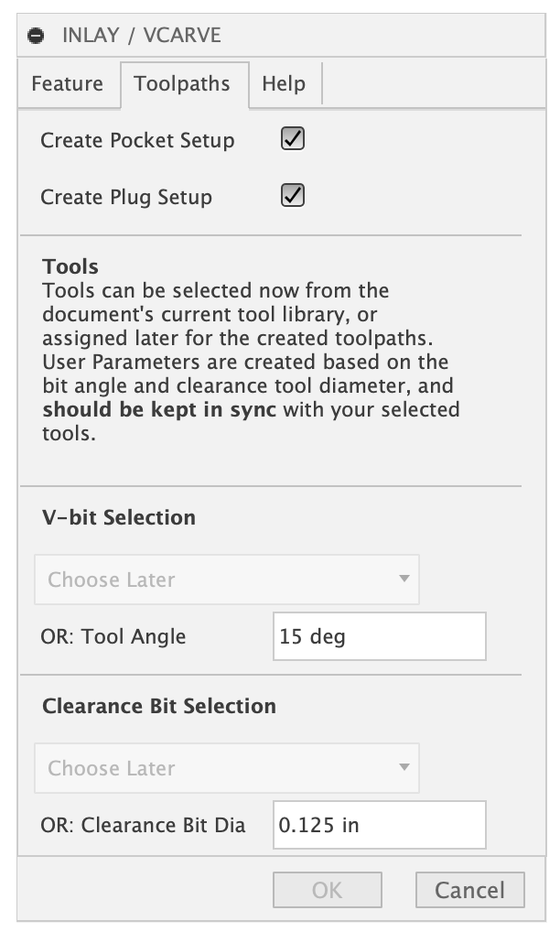Uncheck the Create Pocket Setup checkbox
The width and height of the screenshot is (560, 932).
click(x=293, y=139)
